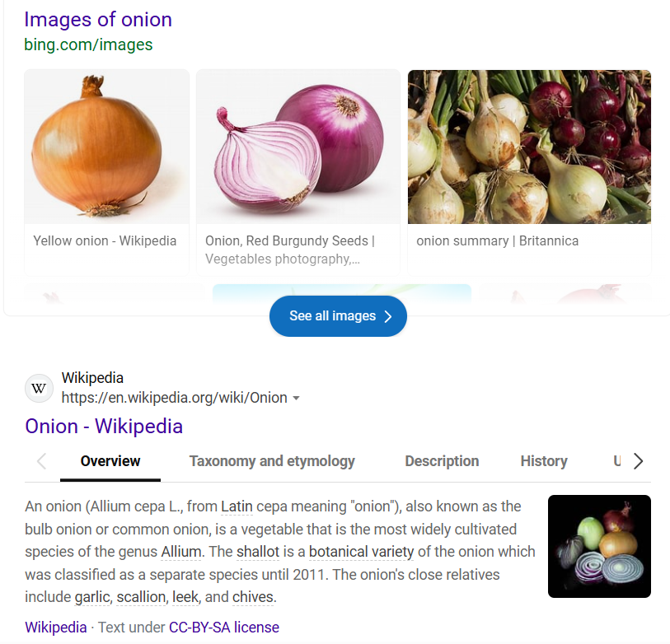This screenshot has width=670, height=644.
Task: Follow the botanical variety link
Action: click(362, 552)
